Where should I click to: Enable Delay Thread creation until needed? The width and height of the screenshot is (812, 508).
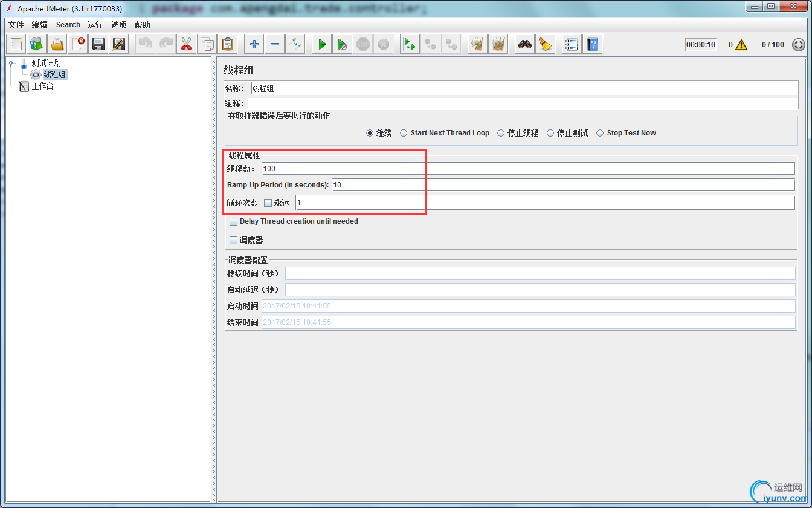pos(234,222)
